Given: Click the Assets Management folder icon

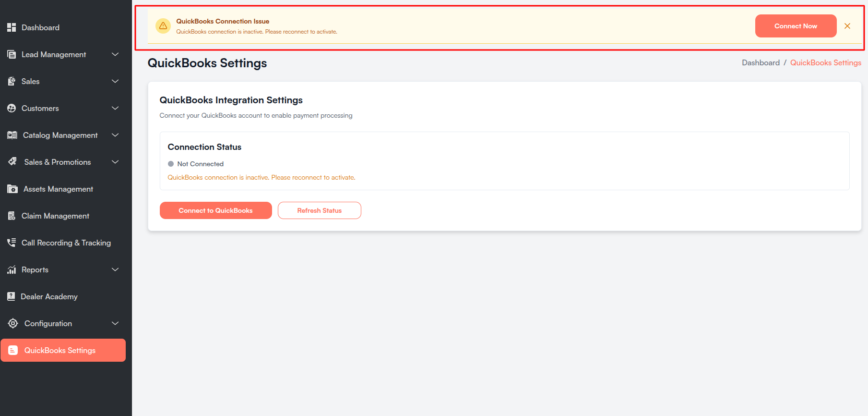Looking at the screenshot, I should 12,189.
